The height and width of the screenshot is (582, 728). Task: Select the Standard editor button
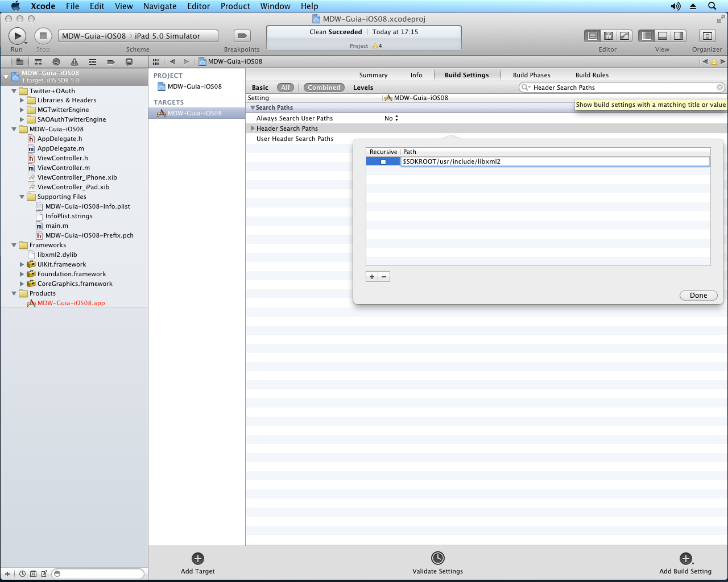[592, 36]
